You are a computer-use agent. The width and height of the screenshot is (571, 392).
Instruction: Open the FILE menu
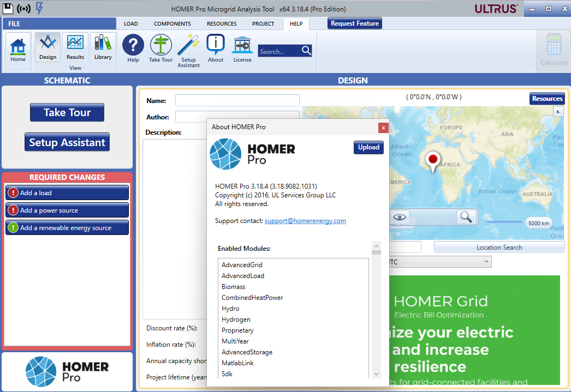click(59, 23)
